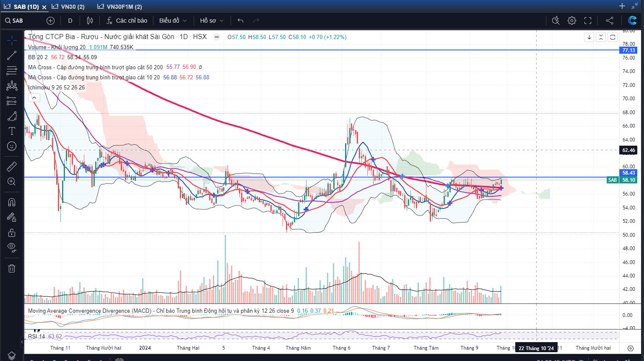Select the Ichimoku 9 26 52 26 26 legend

(56, 87)
